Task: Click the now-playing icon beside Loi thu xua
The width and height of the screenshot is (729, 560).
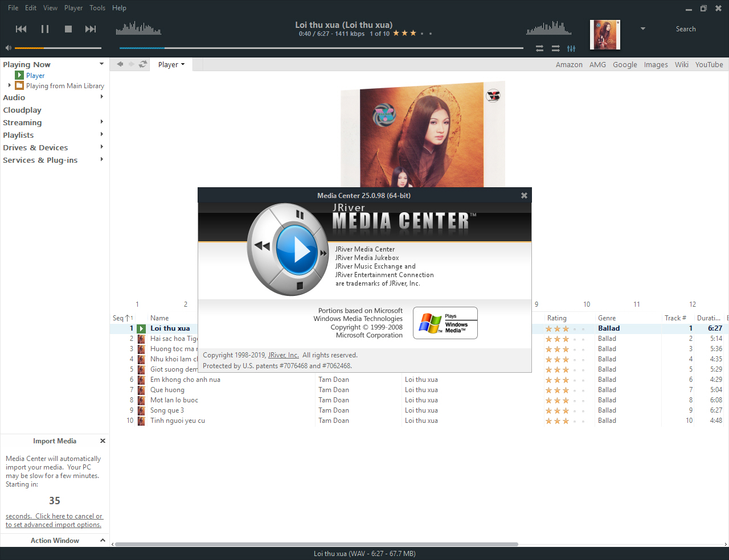Action: pos(141,328)
